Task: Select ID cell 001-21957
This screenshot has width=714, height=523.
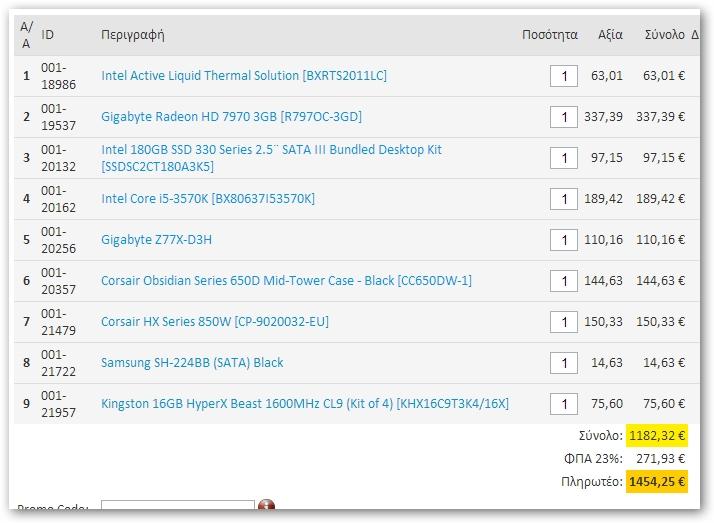Action: [x=58, y=404]
